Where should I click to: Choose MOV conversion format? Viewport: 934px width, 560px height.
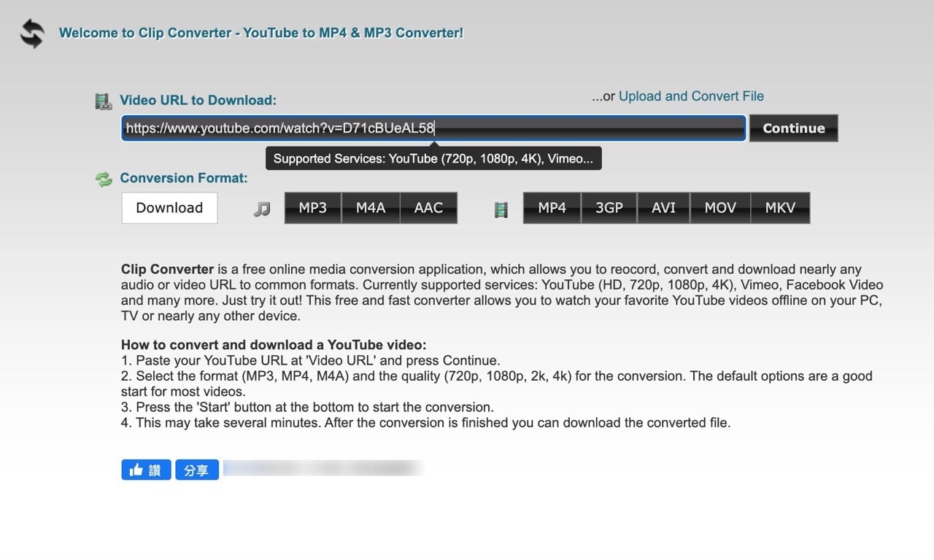720,208
